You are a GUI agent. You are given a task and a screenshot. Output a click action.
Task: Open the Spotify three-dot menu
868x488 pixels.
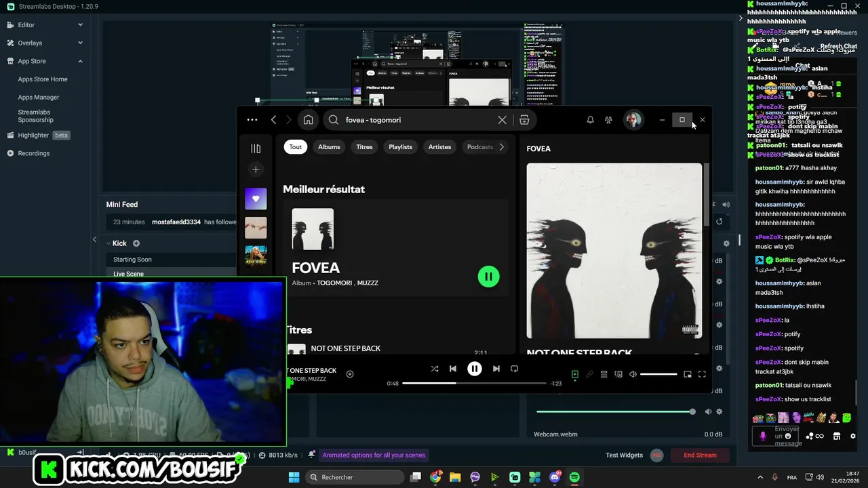252,120
